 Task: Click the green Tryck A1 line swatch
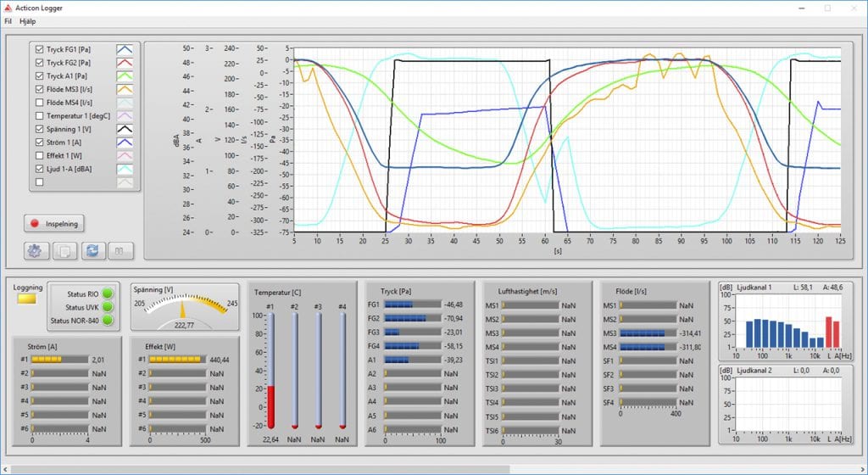[x=125, y=75]
